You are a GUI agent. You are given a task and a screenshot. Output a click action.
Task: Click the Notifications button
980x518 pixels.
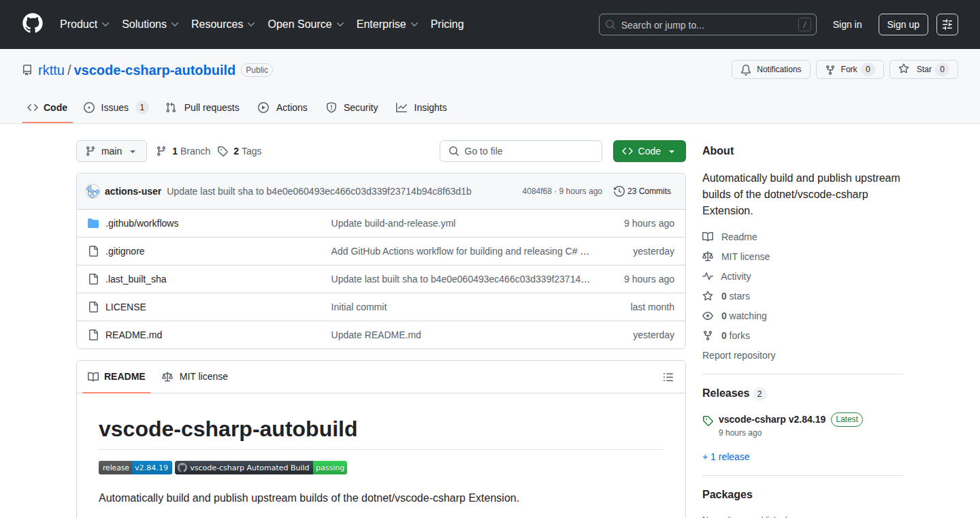pyautogui.click(x=771, y=69)
